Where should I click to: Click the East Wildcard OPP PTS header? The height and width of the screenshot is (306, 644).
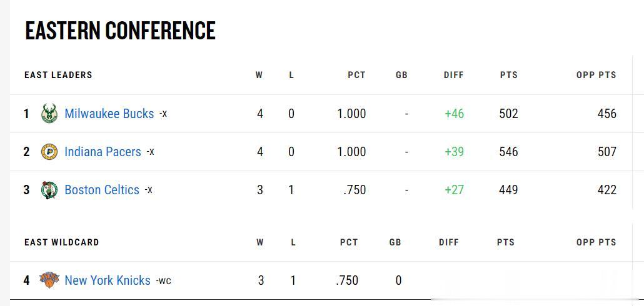click(x=596, y=242)
